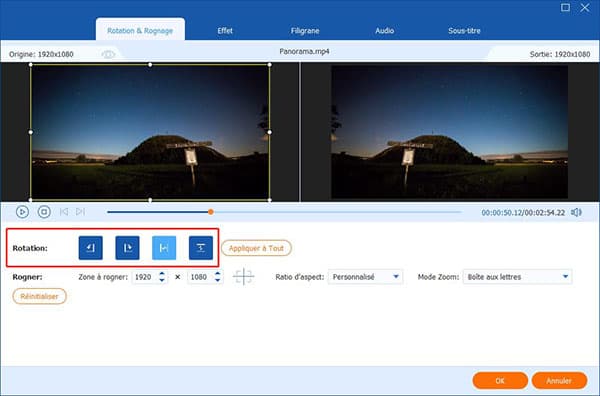This screenshot has height=396, width=600.
Task: Switch to the Sous-titre tab
Action: (464, 31)
